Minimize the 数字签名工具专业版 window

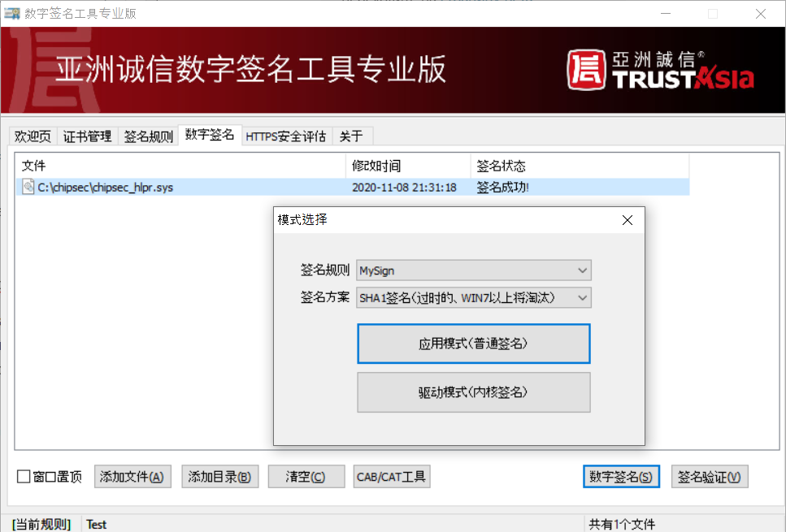(x=666, y=14)
